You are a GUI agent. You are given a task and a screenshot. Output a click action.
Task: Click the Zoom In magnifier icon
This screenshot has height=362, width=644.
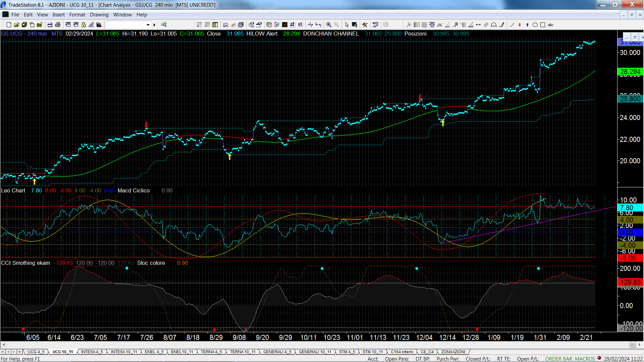click(329, 25)
